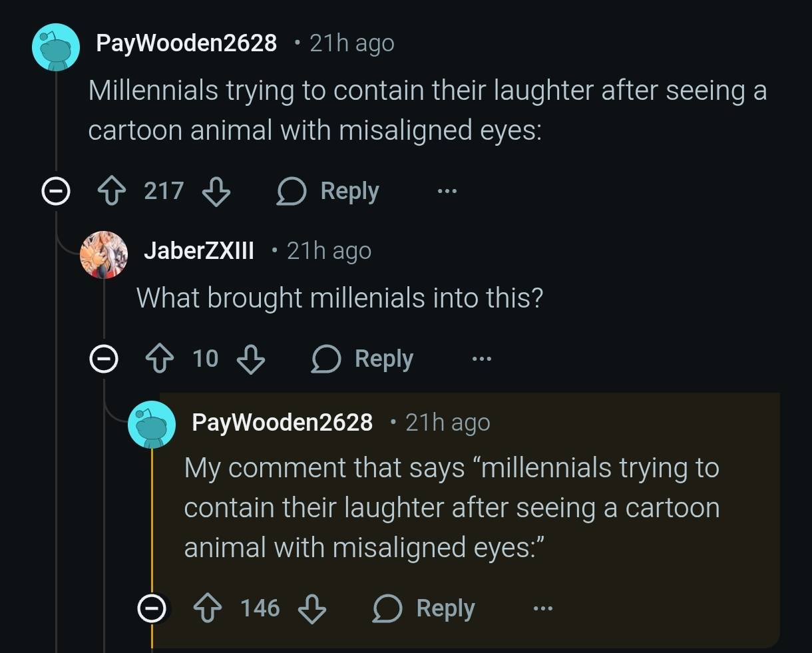812x653 pixels.
Task: Upvote the comment with 217 points
Action: pos(112,192)
